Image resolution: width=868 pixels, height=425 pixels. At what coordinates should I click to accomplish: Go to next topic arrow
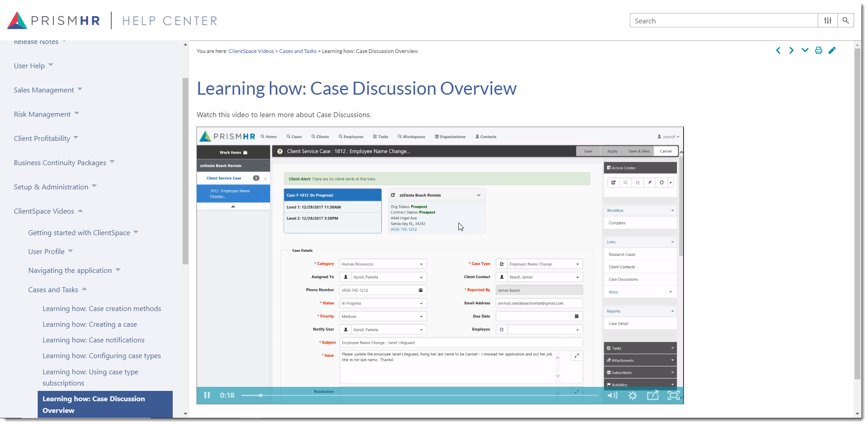pyautogui.click(x=791, y=50)
